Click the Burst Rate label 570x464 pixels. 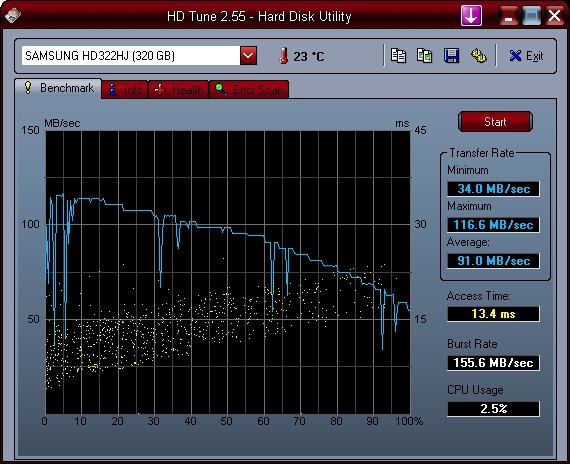tap(472, 344)
